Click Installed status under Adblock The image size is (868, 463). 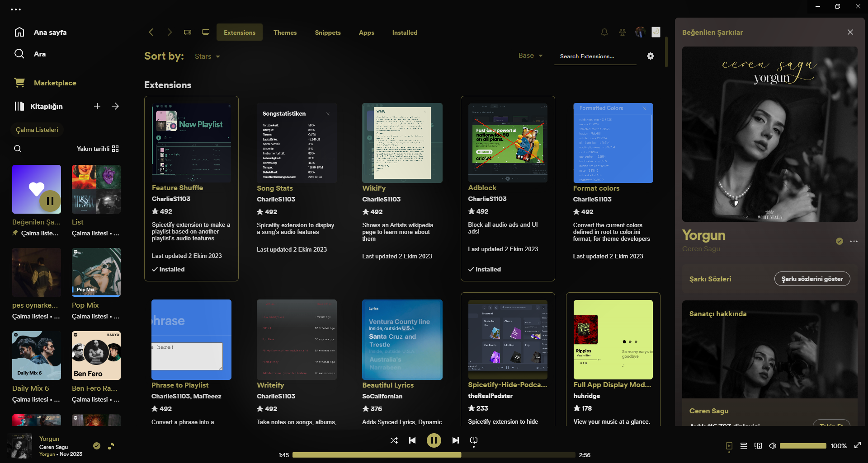485,269
